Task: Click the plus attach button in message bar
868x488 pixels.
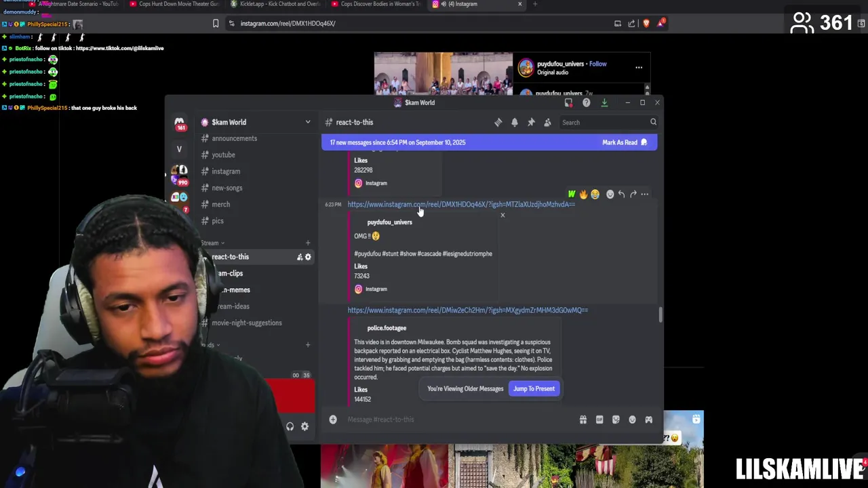Action: coord(333,420)
